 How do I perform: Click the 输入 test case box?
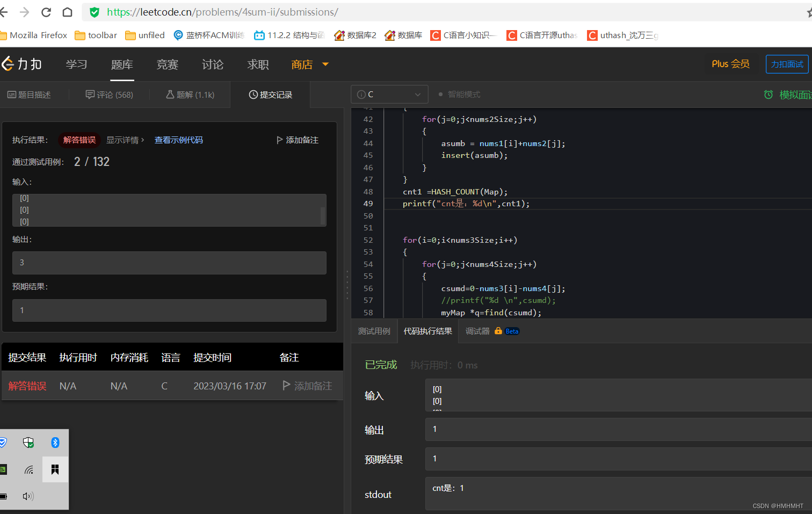(x=169, y=210)
